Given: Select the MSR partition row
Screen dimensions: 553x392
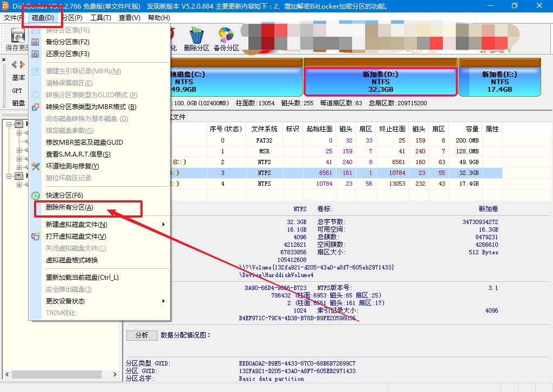Looking at the screenshot, I should pos(336,151).
